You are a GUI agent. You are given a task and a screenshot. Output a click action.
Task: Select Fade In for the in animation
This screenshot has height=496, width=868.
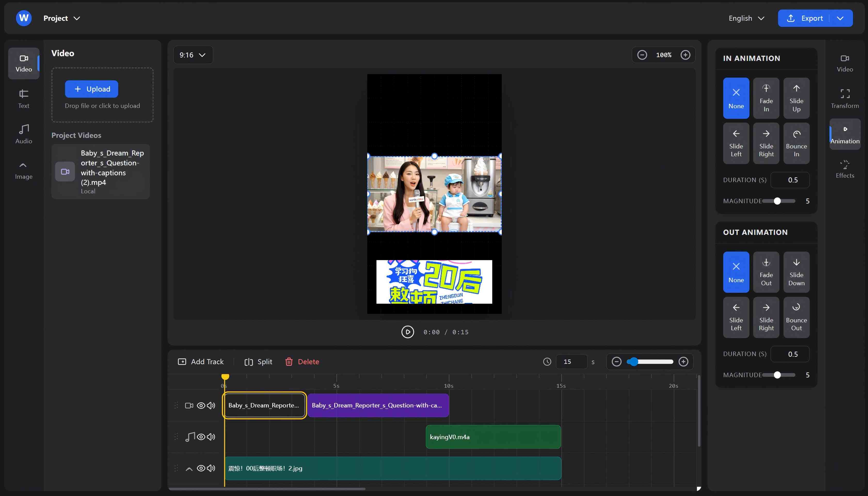pyautogui.click(x=766, y=98)
